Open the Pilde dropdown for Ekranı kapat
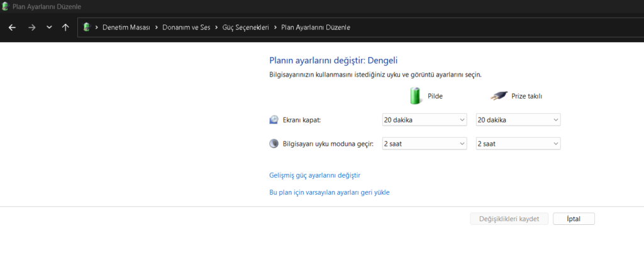 [x=424, y=120]
